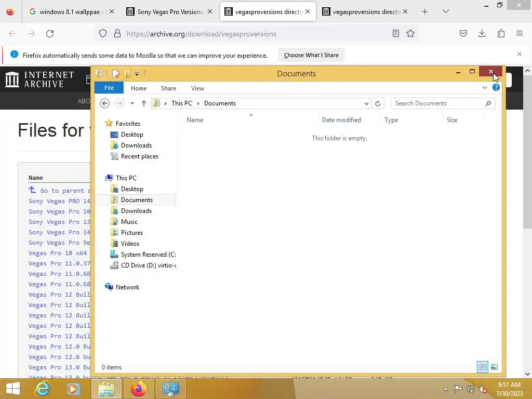Viewport: 532px width, 399px height.
Task: Open Pictures folder under This PC
Action: tap(131, 233)
